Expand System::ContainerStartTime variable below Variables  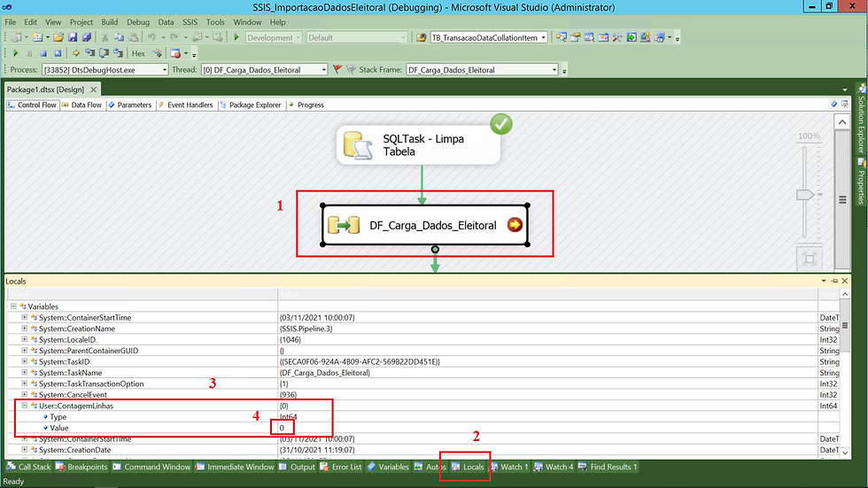(x=25, y=317)
